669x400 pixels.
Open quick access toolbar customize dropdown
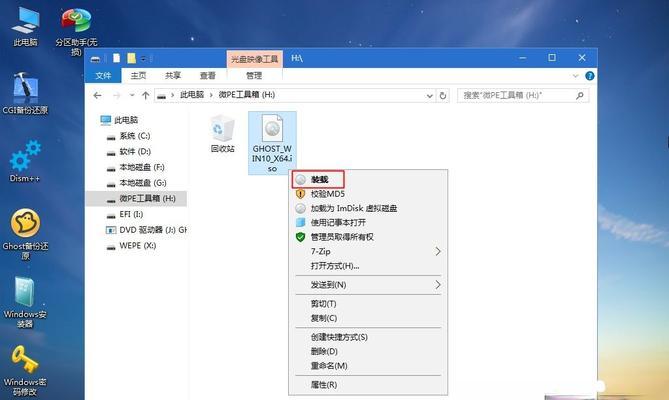144,58
